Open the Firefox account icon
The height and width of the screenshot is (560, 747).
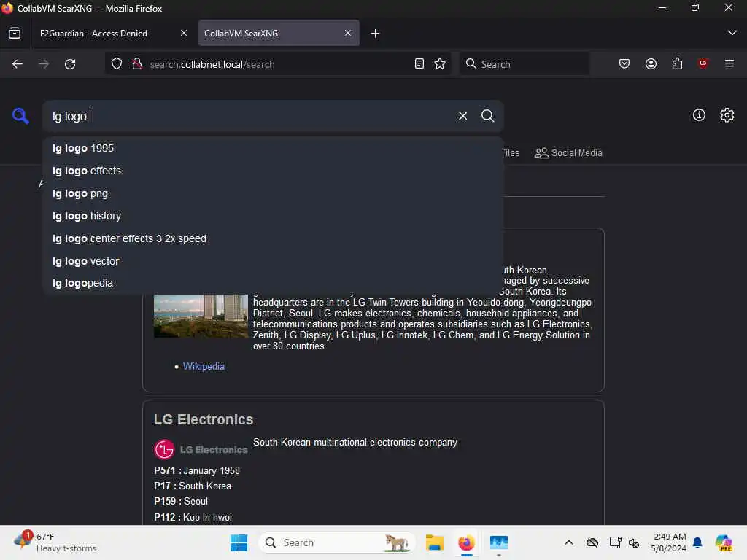click(651, 64)
